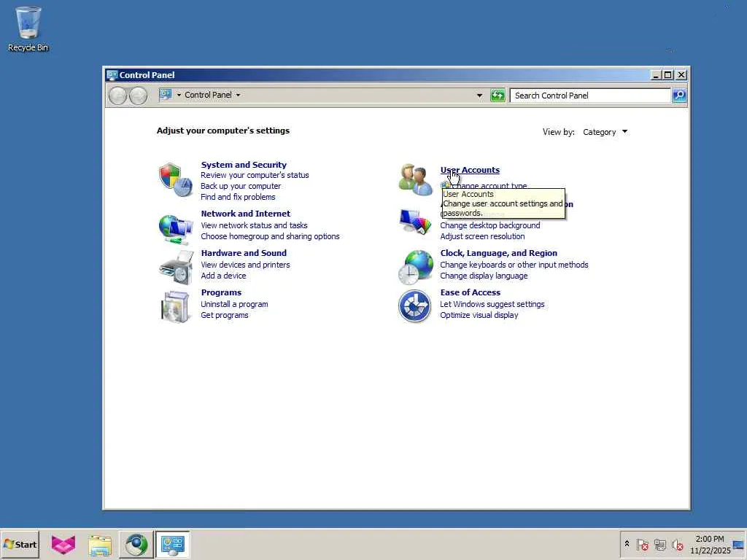
Task: Click the network tray icon
Action: (659, 544)
